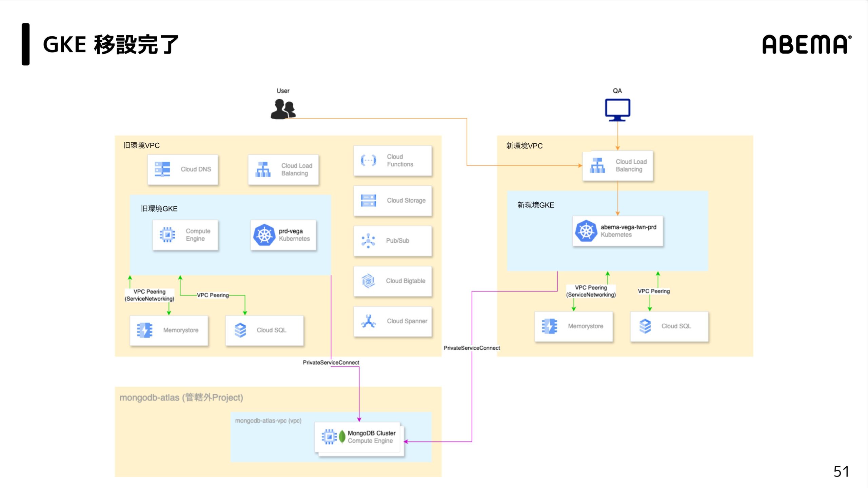Click the Cloud DNS icon
Screen dimensions: 868x488
[162, 169]
